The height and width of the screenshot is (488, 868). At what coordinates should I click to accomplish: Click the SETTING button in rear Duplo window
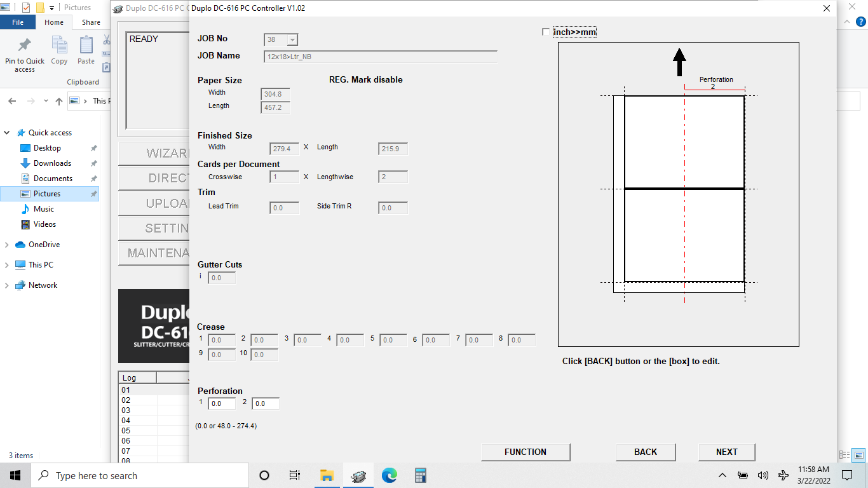[x=154, y=228]
